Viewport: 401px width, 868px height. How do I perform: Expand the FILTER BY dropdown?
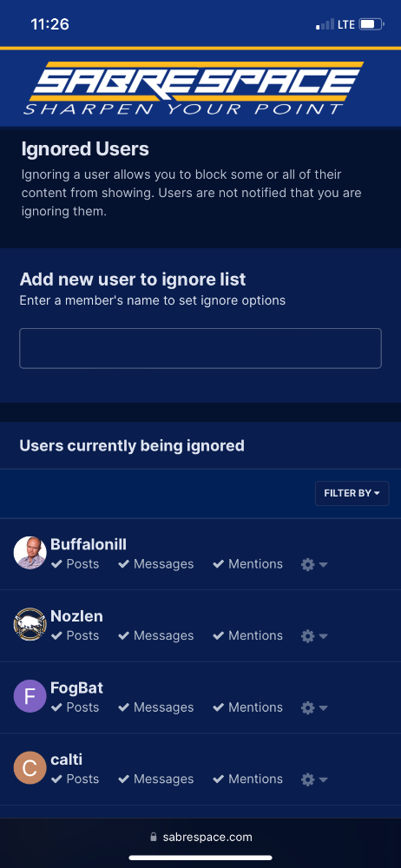coord(352,493)
